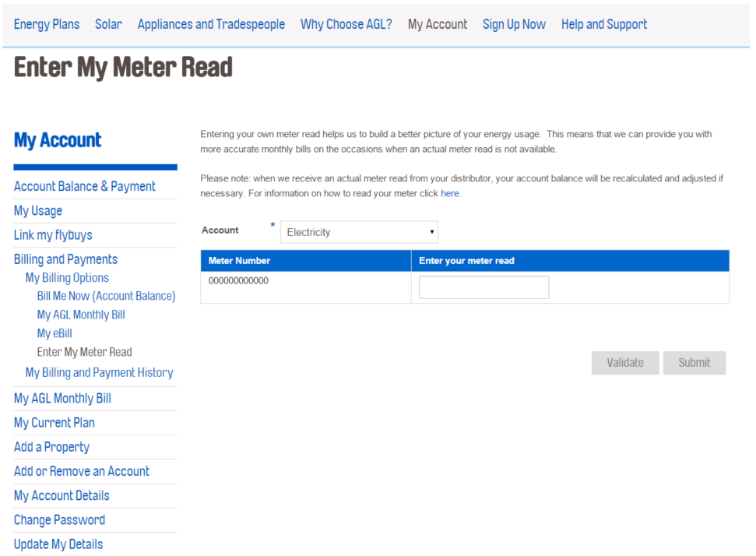Open My eBill under billing options

pyautogui.click(x=55, y=333)
